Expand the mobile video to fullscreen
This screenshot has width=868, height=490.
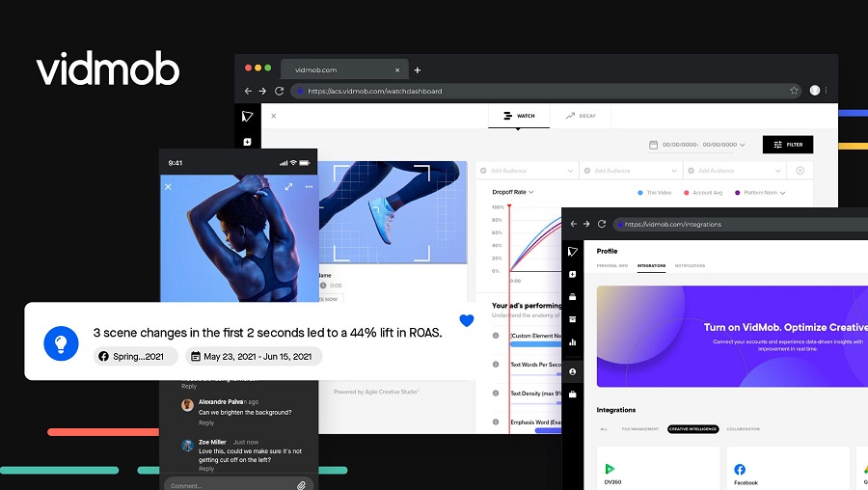pyautogui.click(x=288, y=187)
